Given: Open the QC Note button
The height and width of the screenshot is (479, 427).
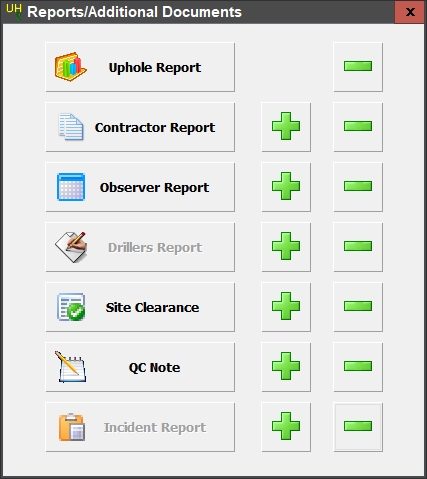Looking at the screenshot, I should click(140, 367).
